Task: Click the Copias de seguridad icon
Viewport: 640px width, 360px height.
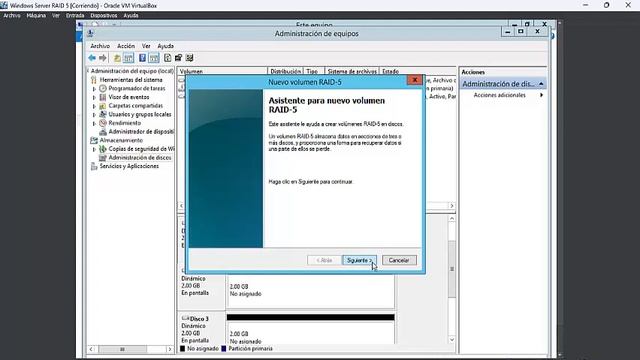Action: pos(103,149)
